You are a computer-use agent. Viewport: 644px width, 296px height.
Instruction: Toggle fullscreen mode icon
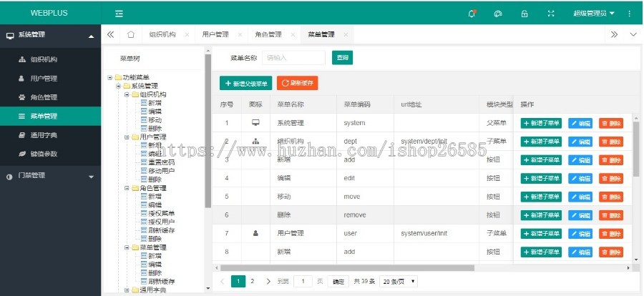click(x=550, y=13)
